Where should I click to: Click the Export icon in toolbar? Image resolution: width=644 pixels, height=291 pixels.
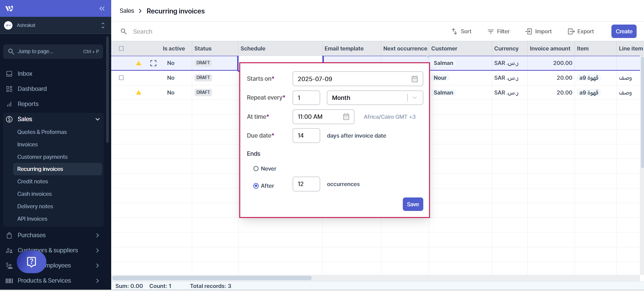[571, 31]
